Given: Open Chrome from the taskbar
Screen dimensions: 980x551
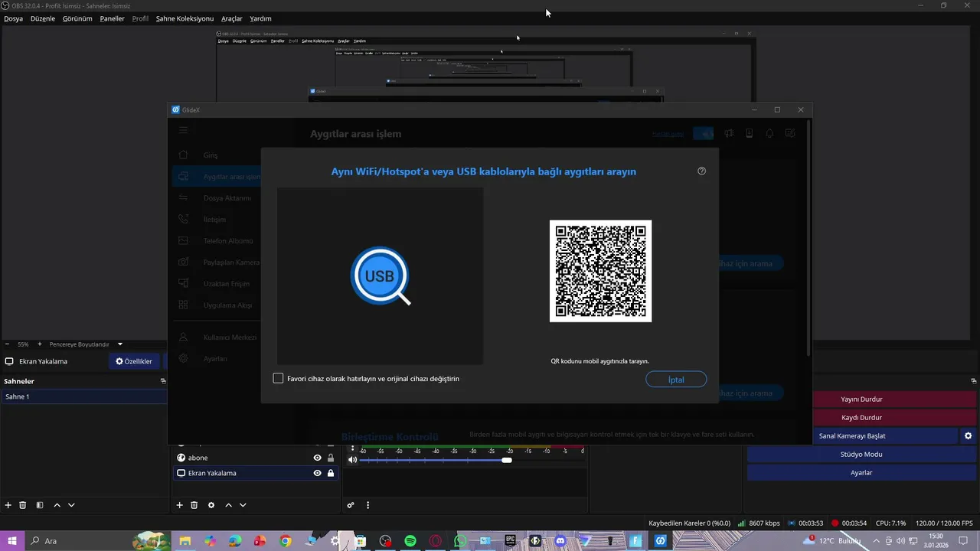Looking at the screenshot, I should tap(286, 541).
